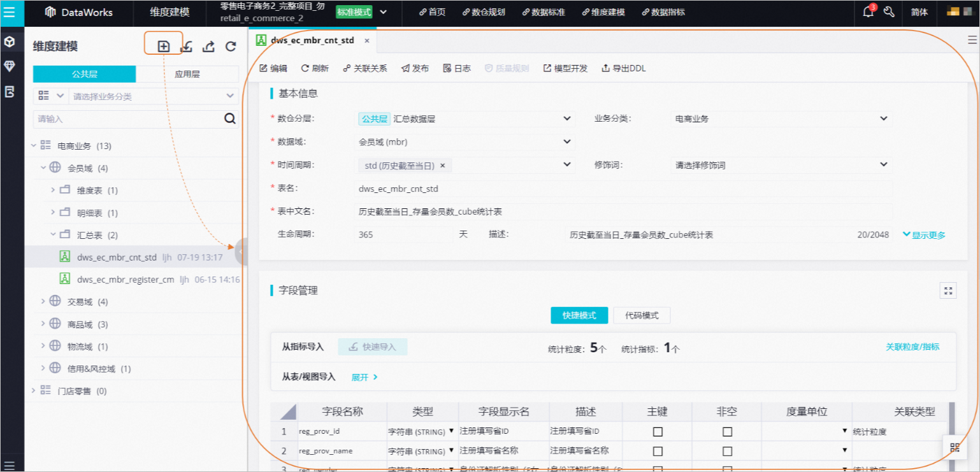Viewport: 980px width, 472px height.
Task: Open the 业务分类 电商业务 dropdown
Action: coord(782,118)
